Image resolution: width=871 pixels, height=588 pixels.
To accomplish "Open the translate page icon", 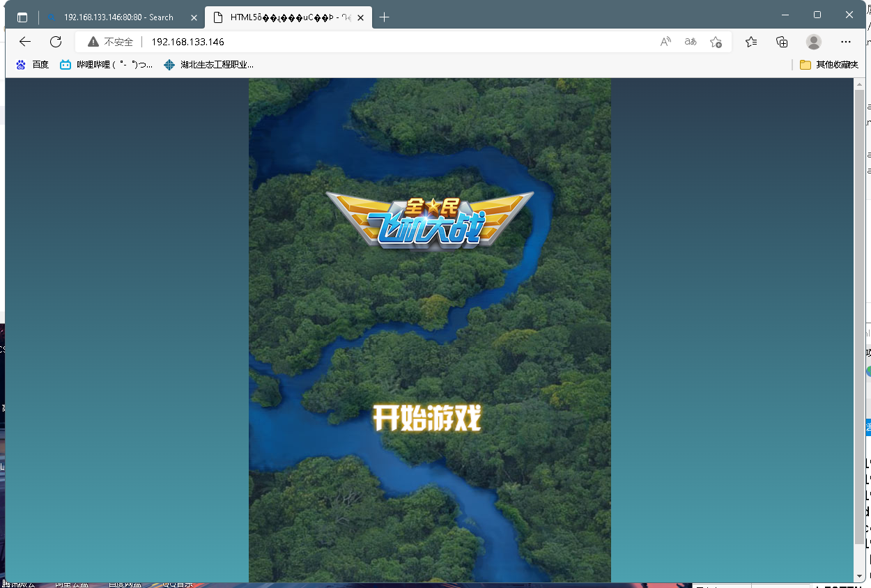I will click(x=691, y=42).
